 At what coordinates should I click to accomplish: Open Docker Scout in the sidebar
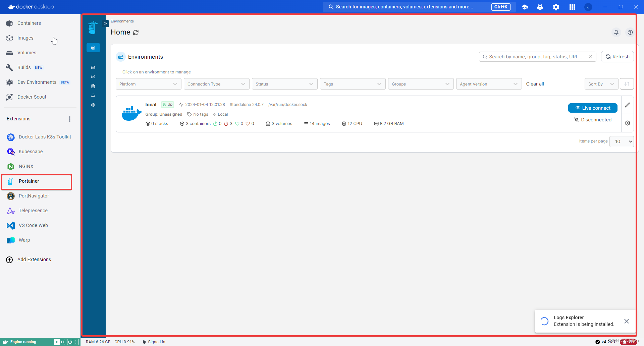pyautogui.click(x=40, y=97)
